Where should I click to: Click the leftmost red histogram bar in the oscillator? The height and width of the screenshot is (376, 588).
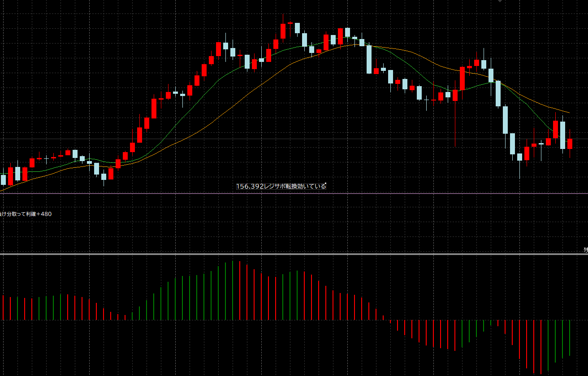[x=3, y=307]
